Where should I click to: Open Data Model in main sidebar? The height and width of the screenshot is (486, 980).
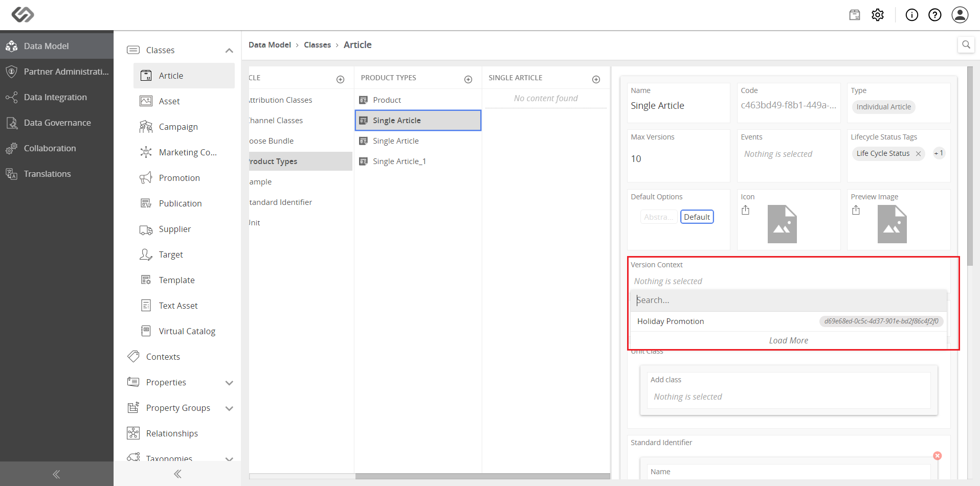57,46
